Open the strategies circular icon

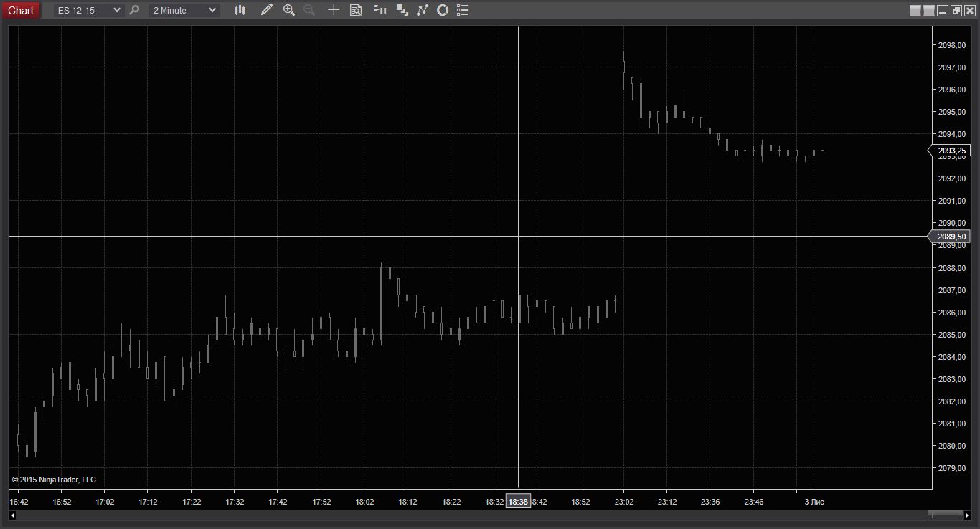443,10
